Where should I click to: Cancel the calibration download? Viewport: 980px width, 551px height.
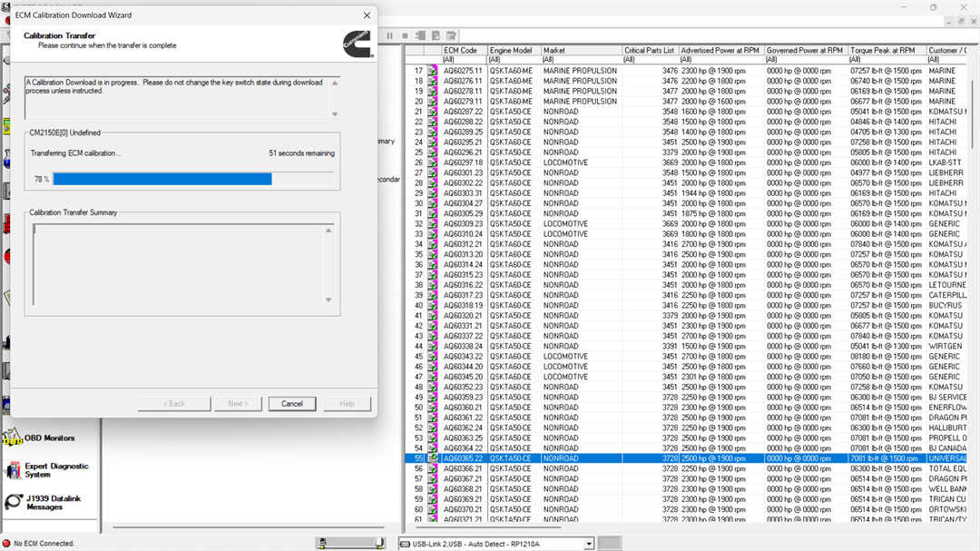pos(292,404)
